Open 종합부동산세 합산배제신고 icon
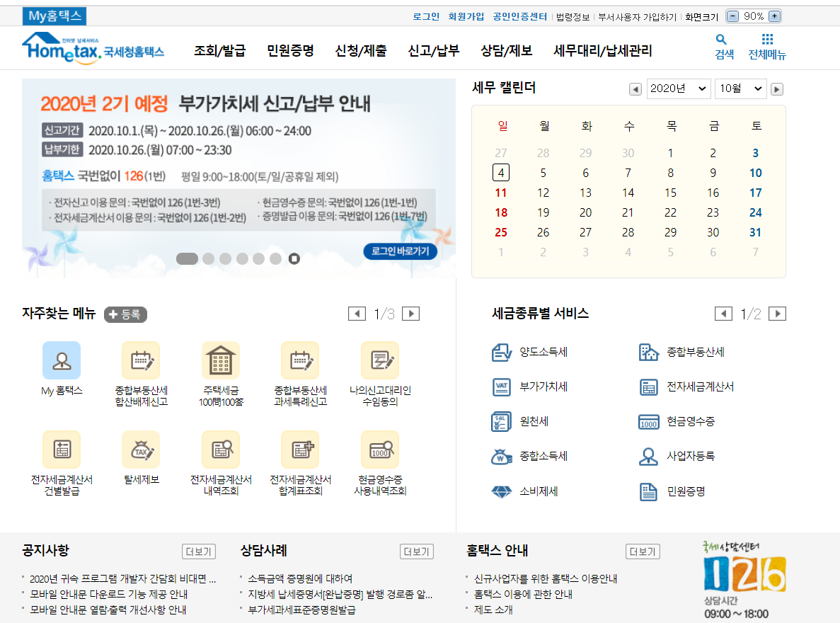This screenshot has width=840, height=623. 141,360
